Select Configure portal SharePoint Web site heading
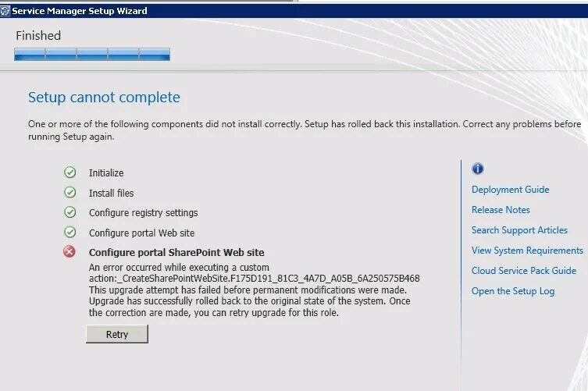The image size is (588, 391). (176, 253)
